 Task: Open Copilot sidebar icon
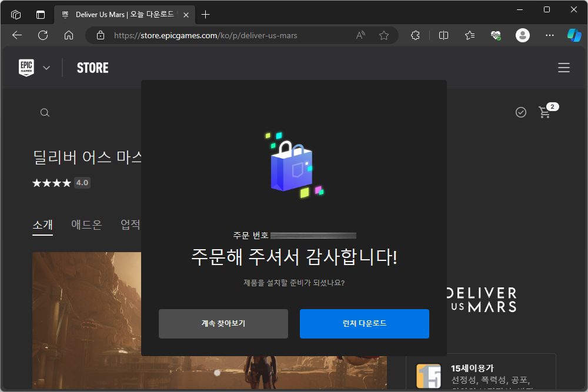point(574,35)
